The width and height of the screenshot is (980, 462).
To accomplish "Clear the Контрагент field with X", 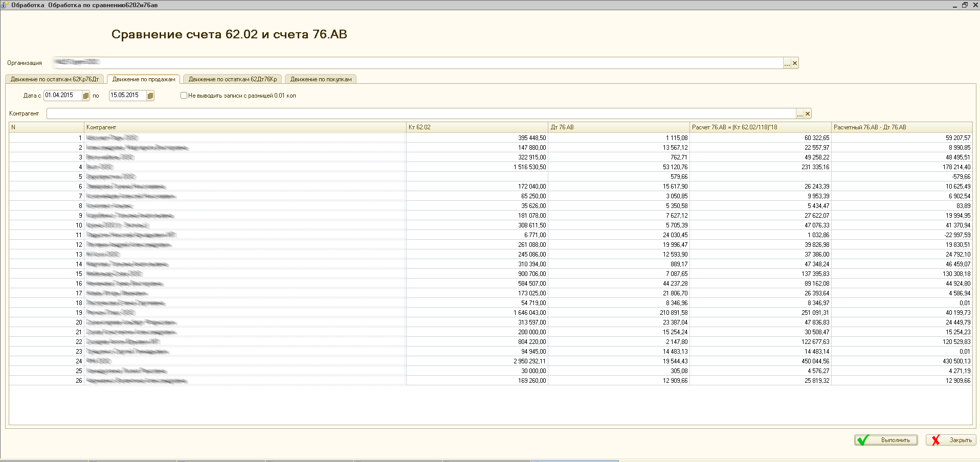I will coord(808,114).
